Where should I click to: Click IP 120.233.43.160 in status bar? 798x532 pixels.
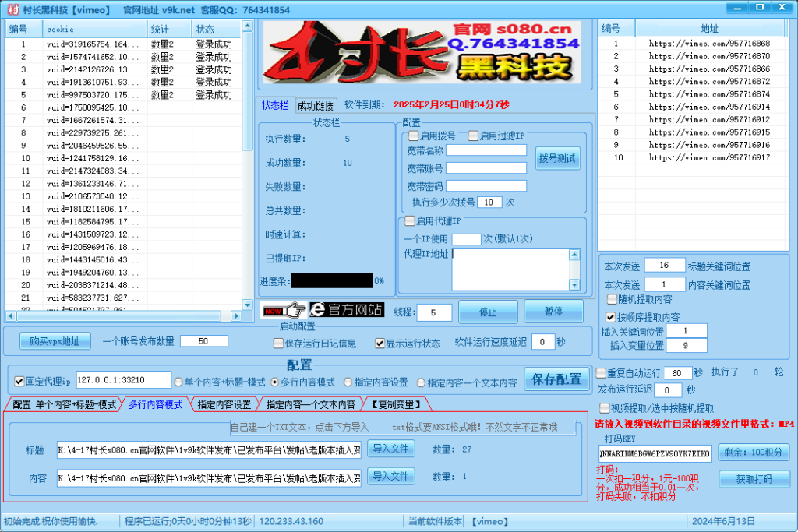[x=291, y=521]
